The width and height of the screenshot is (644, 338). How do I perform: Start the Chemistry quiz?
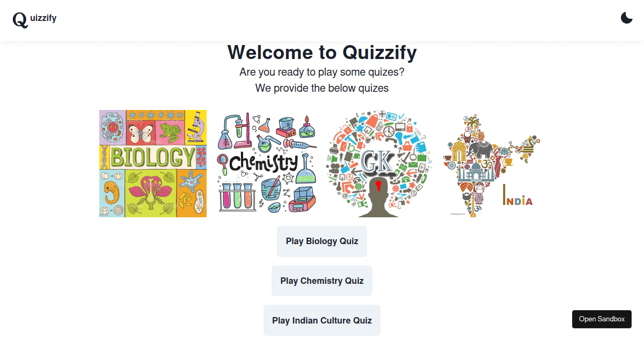point(321,281)
